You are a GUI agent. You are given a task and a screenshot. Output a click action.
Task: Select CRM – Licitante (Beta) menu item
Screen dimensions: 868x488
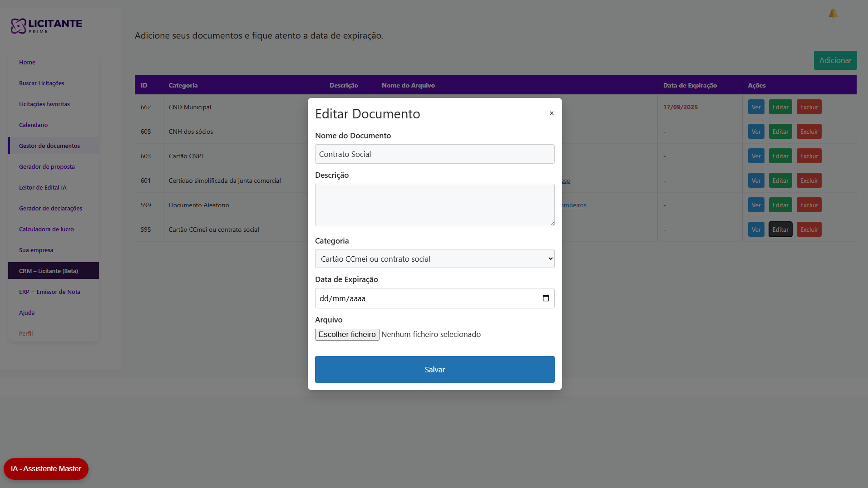(x=49, y=271)
